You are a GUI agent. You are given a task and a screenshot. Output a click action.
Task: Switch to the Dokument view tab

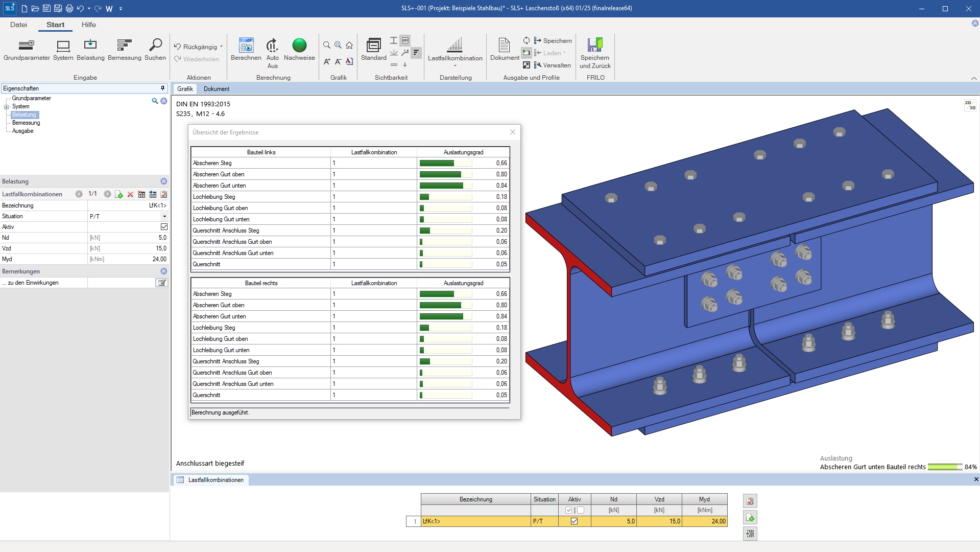pos(217,88)
